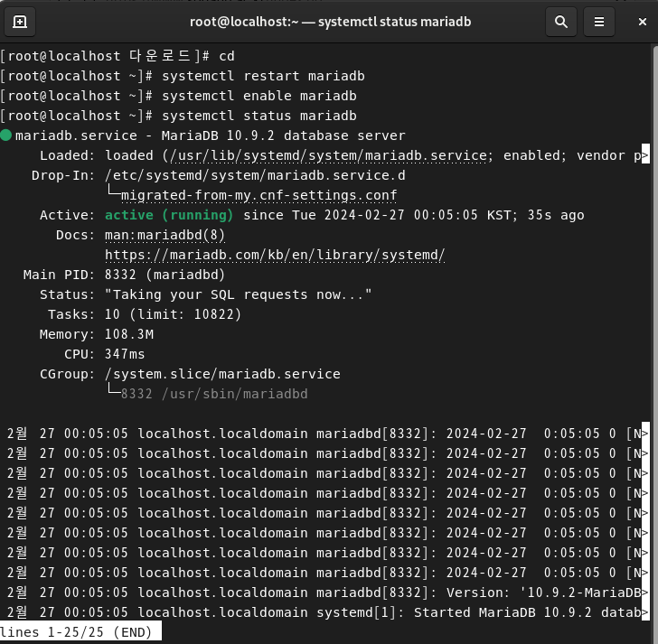Click the CGroup /system.slice/mariadb.service path
This screenshot has width=658, height=644.
coord(222,374)
